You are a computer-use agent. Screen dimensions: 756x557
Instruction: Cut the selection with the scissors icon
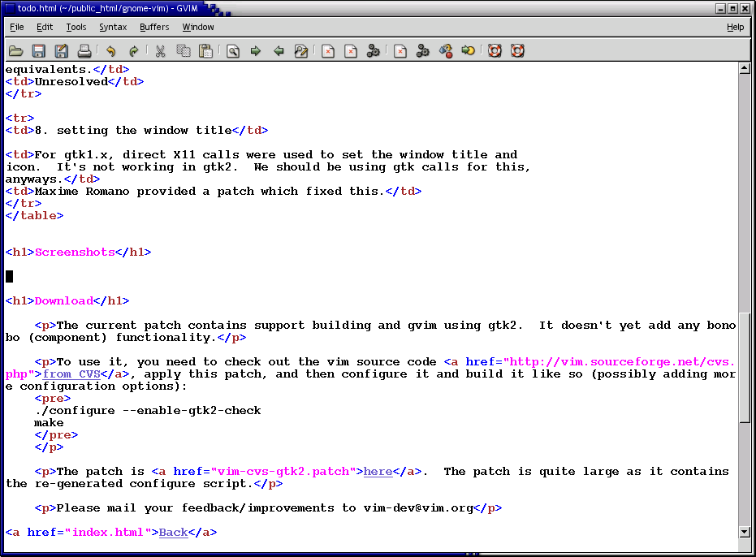coord(160,50)
